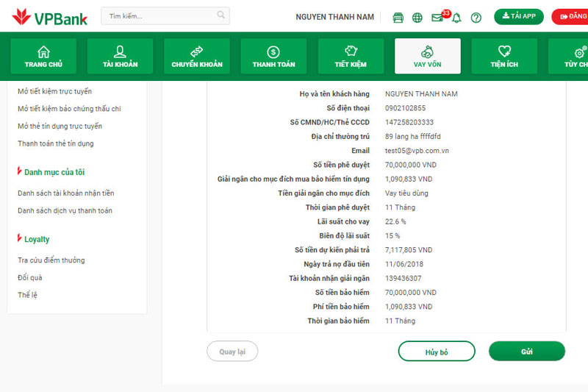Image resolution: width=588 pixels, height=392 pixels.
Task: Open the Thanh Toán tab
Action: tap(273, 57)
